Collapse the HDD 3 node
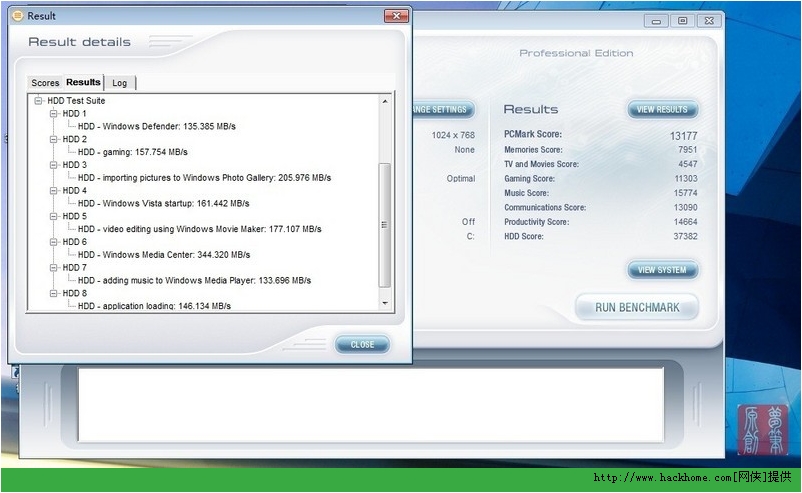The height and width of the screenshot is (493, 802). (53, 165)
